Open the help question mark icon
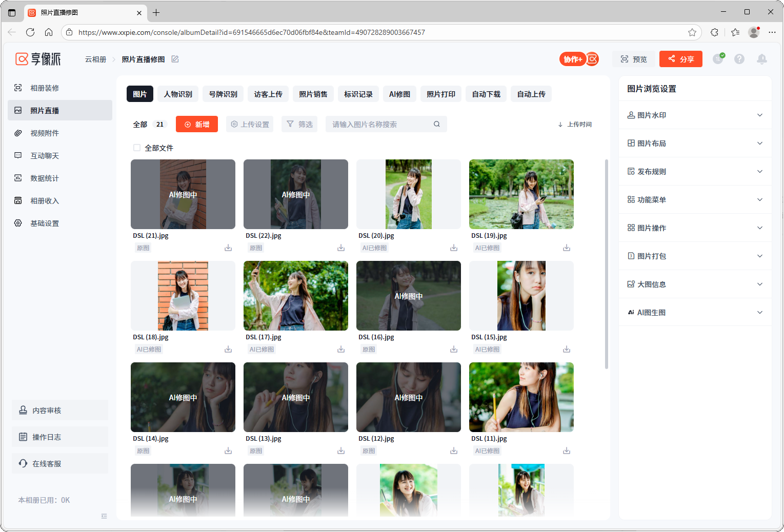Image resolution: width=784 pixels, height=532 pixels. point(739,59)
